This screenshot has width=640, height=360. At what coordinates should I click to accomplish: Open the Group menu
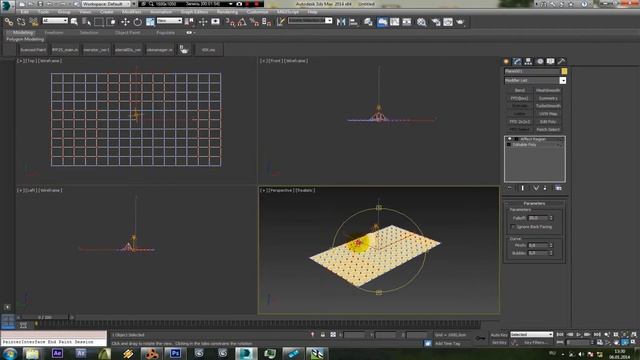(64, 12)
